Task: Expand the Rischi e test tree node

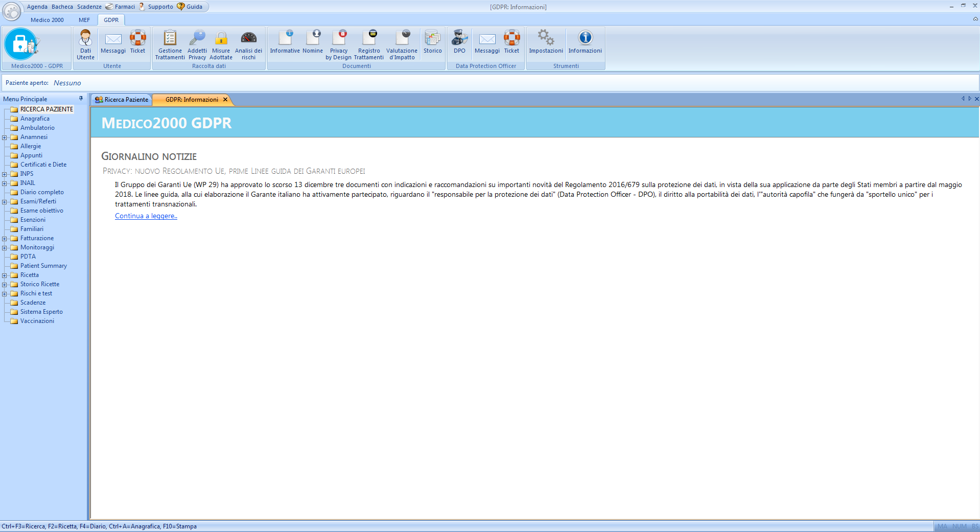Action: click(5, 294)
